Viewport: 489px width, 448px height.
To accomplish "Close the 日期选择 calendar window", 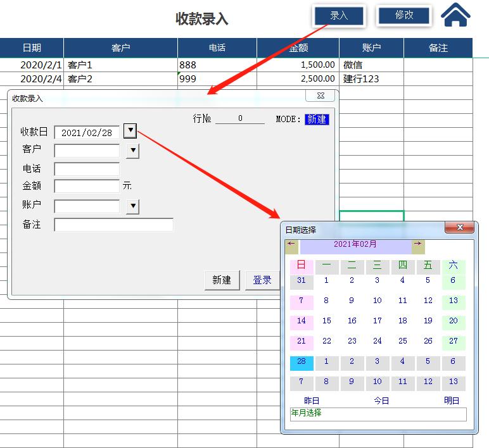I will click(460, 227).
